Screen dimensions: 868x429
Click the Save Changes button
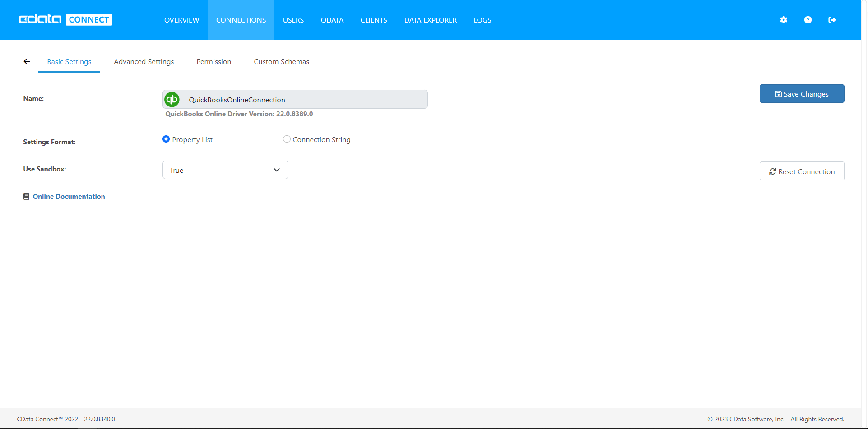(x=802, y=93)
